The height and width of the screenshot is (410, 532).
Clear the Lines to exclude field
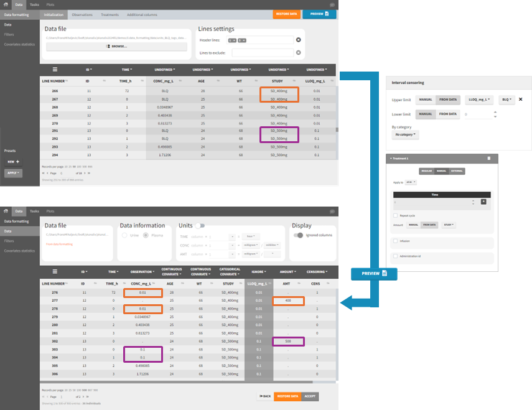coord(298,53)
